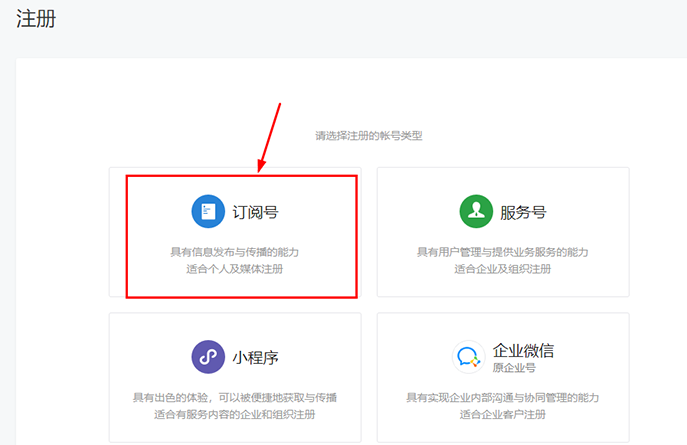Click the 原企业号 subtitle text

pyautogui.click(x=514, y=368)
